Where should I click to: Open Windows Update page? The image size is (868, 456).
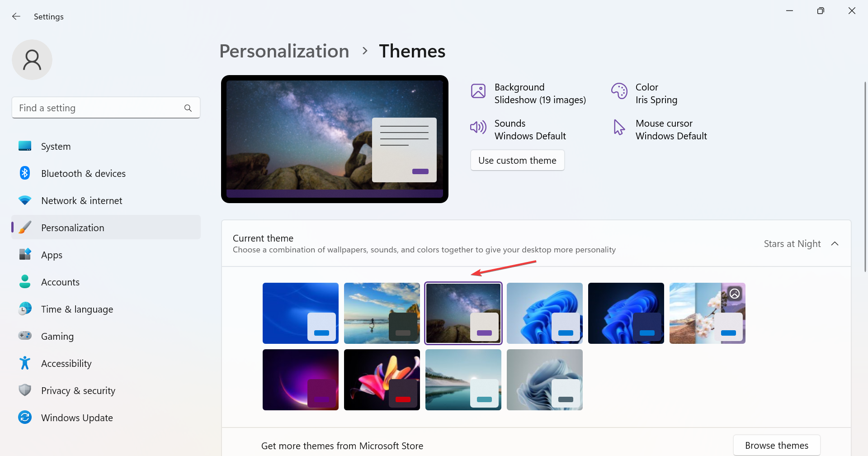pyautogui.click(x=106, y=418)
